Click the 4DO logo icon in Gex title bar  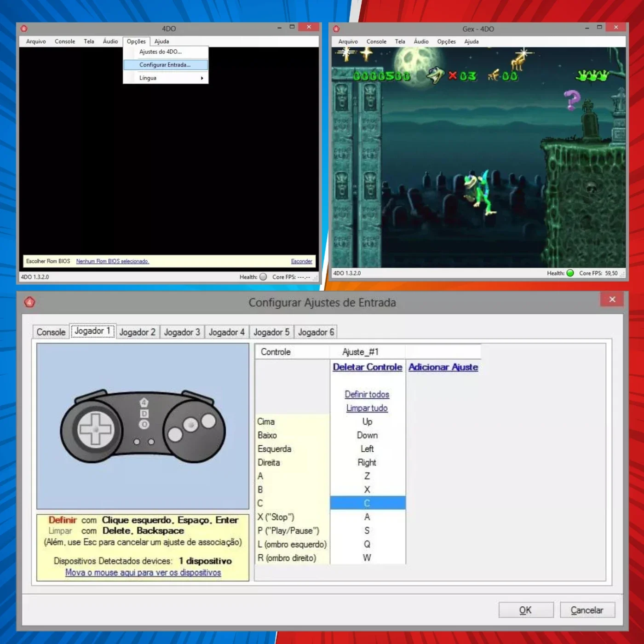tap(336, 29)
